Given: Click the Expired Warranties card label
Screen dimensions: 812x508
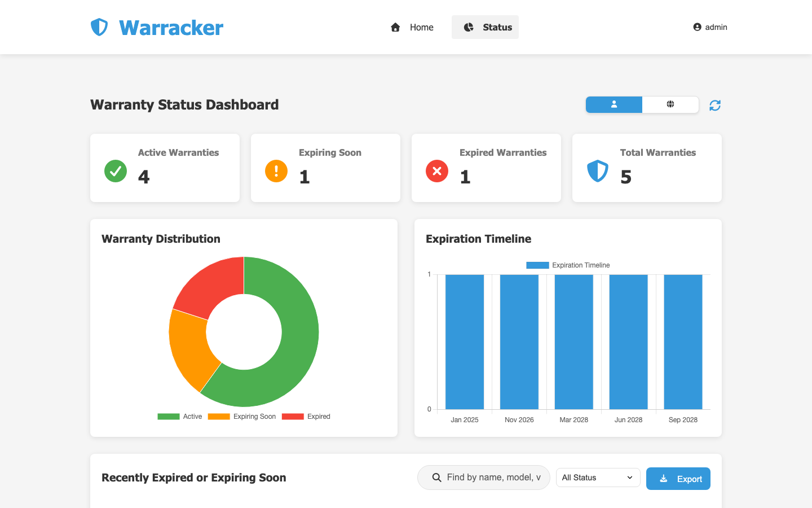Looking at the screenshot, I should point(503,152).
